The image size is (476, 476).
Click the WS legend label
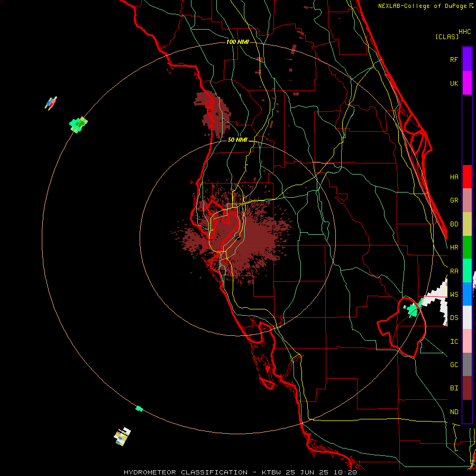point(454,295)
